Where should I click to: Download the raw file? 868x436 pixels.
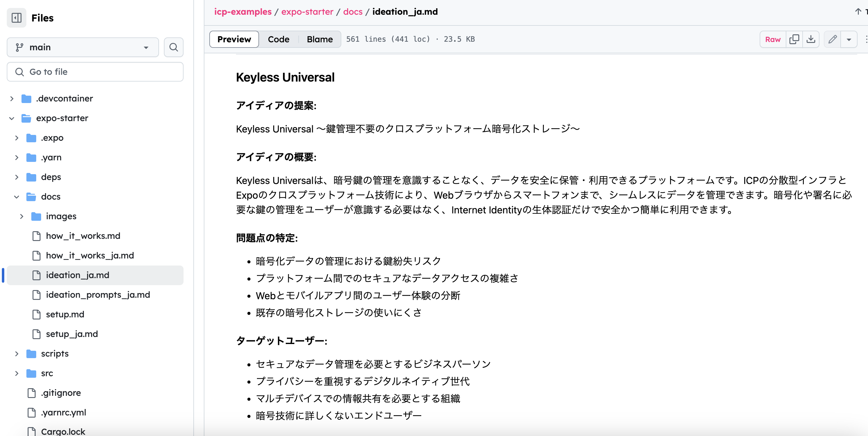point(811,39)
